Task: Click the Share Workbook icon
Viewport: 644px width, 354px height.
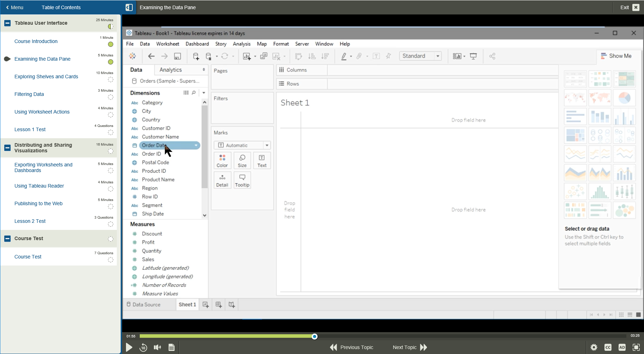Action: pyautogui.click(x=492, y=56)
